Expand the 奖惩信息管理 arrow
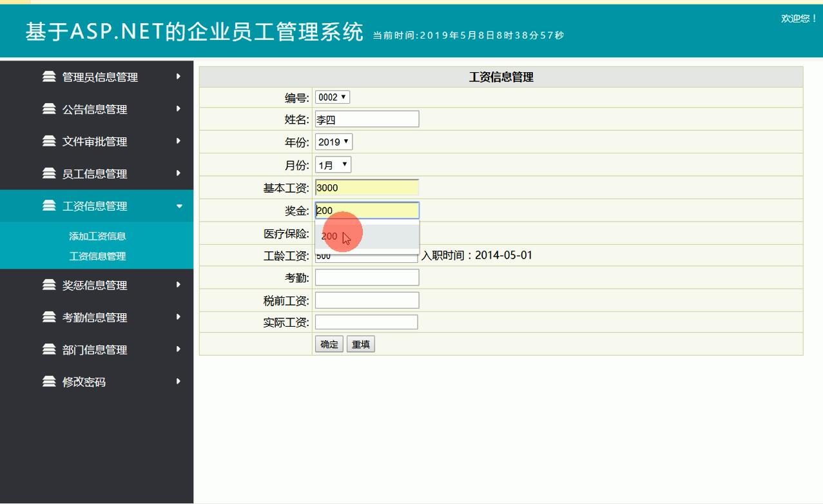The width and height of the screenshot is (823, 504). pyautogui.click(x=179, y=285)
